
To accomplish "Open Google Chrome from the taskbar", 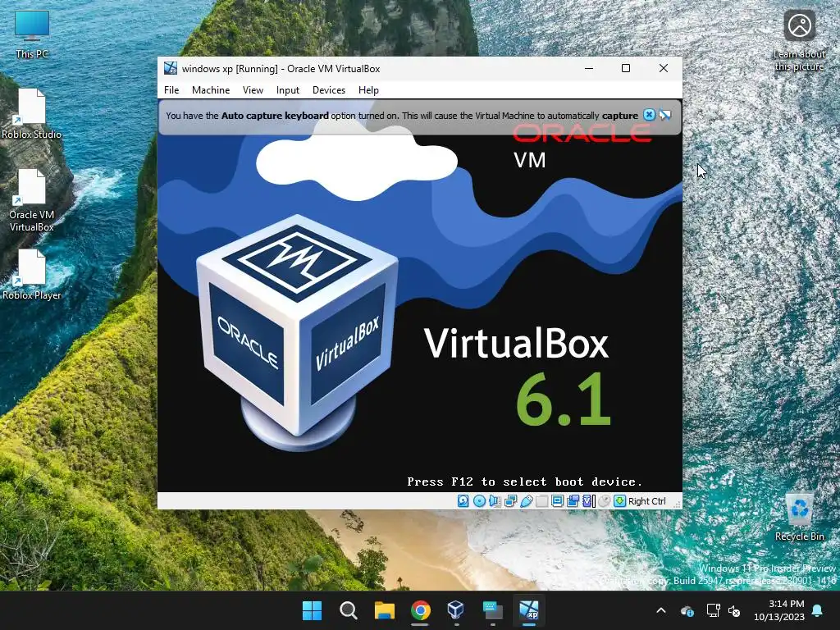I will click(x=421, y=610).
